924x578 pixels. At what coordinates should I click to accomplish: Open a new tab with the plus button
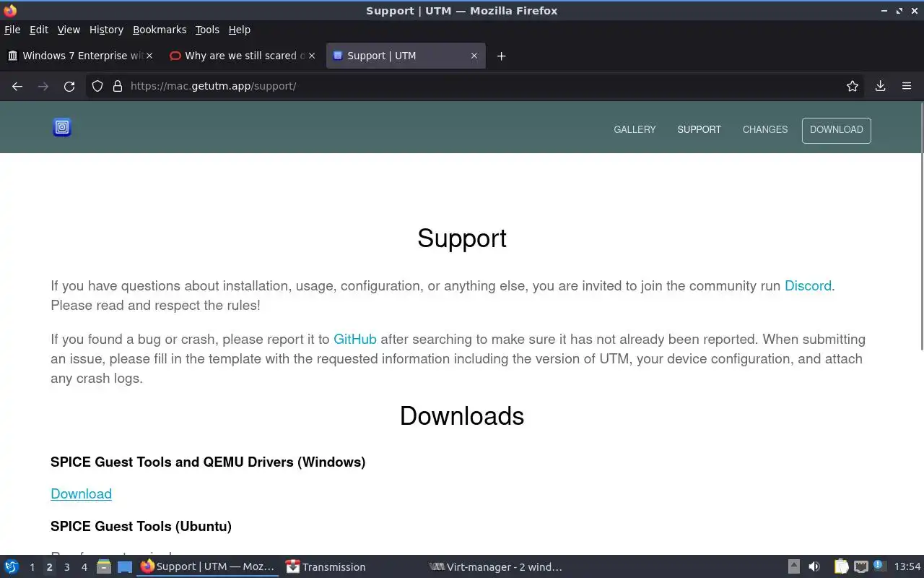click(501, 56)
